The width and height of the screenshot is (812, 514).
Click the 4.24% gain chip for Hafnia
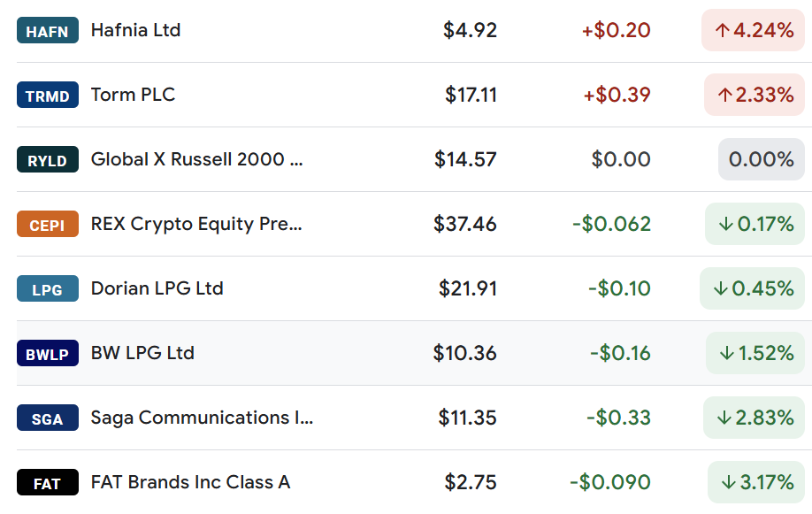[753, 30]
